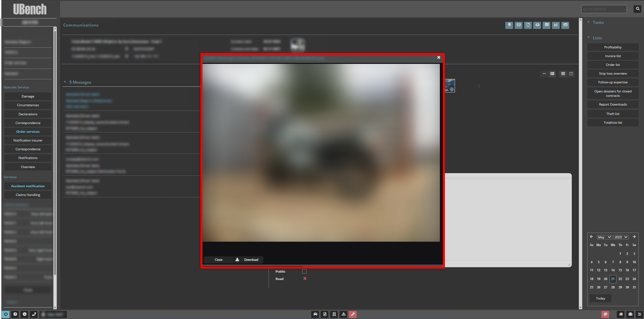The height and width of the screenshot is (319, 644).
Task: Open the inbox tray icon
Action: 537,25
